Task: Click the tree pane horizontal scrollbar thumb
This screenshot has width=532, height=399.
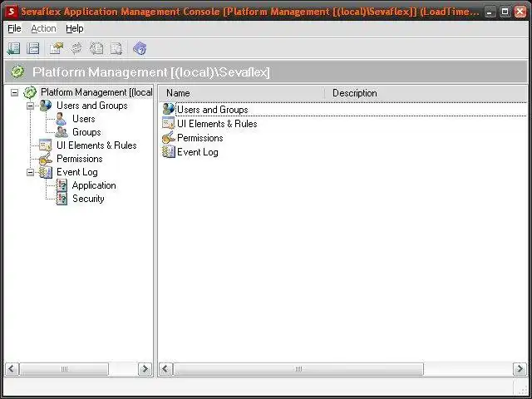Action: (x=64, y=369)
